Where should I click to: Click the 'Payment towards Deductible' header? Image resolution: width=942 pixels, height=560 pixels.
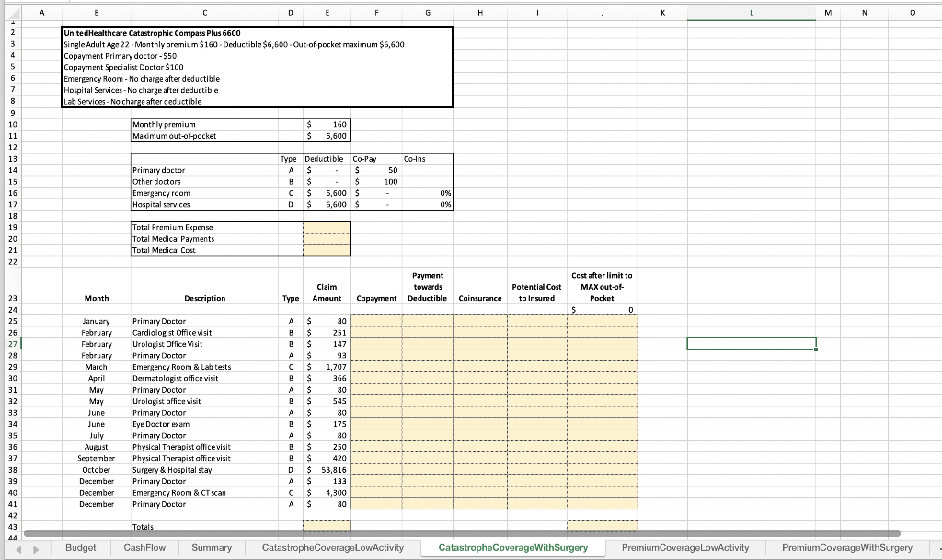pos(427,286)
